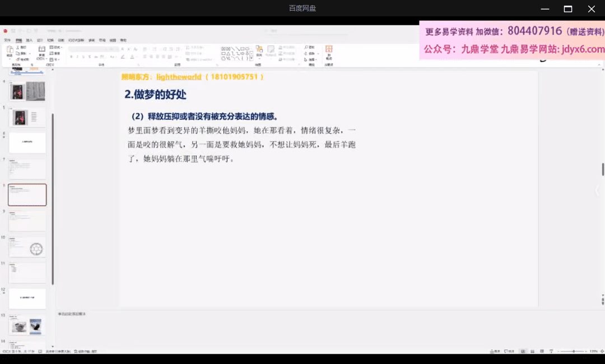The image size is (605, 364).
Task: Click the notes pane placeholder text
Action: (x=72, y=314)
